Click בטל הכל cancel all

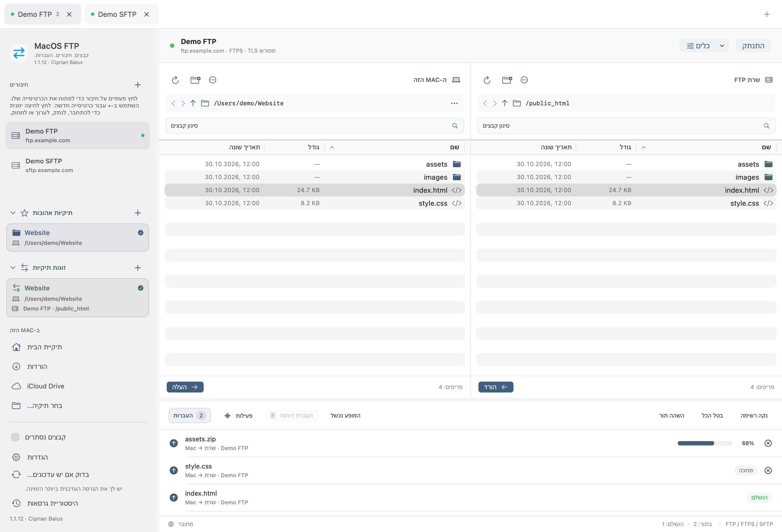point(712,416)
